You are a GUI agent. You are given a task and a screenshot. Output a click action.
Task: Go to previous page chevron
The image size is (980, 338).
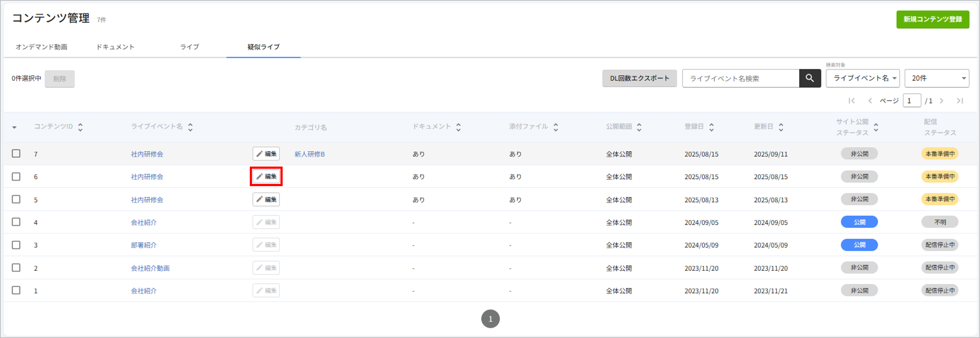point(870,101)
